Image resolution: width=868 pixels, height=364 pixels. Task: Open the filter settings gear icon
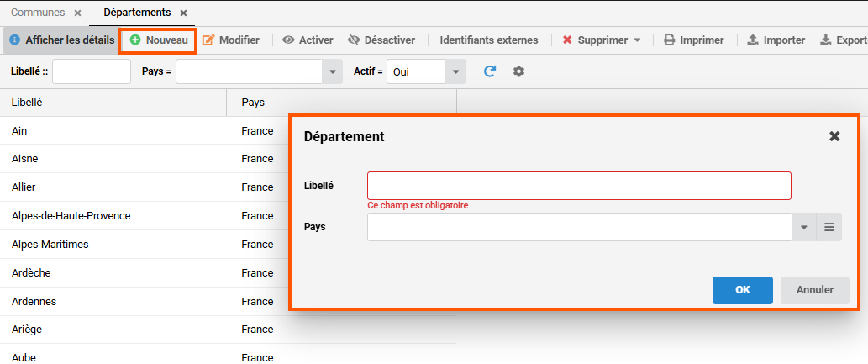click(x=518, y=71)
